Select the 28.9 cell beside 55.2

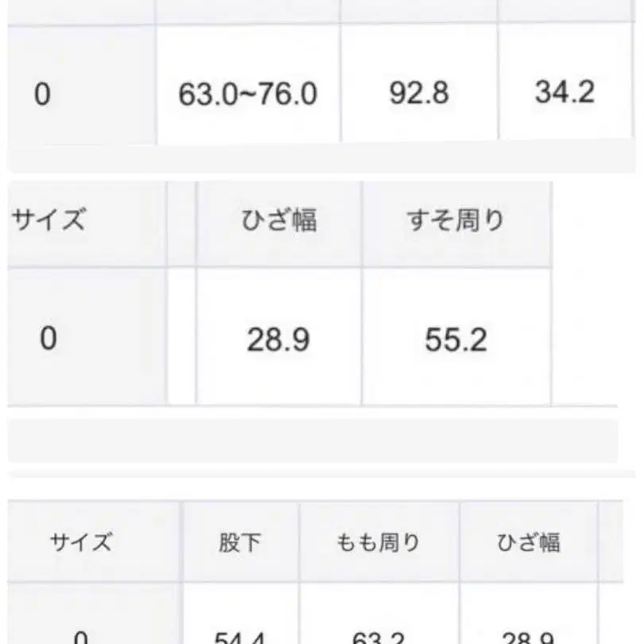(277, 340)
